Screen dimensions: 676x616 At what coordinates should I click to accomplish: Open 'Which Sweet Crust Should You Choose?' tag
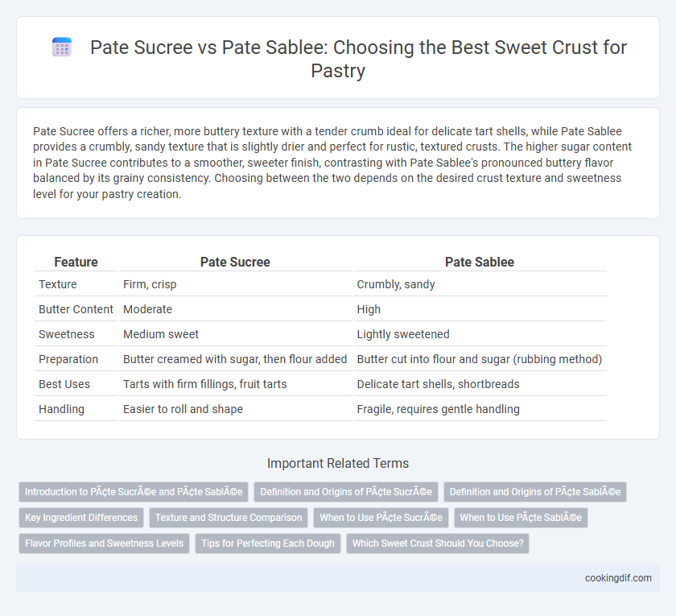[438, 544]
